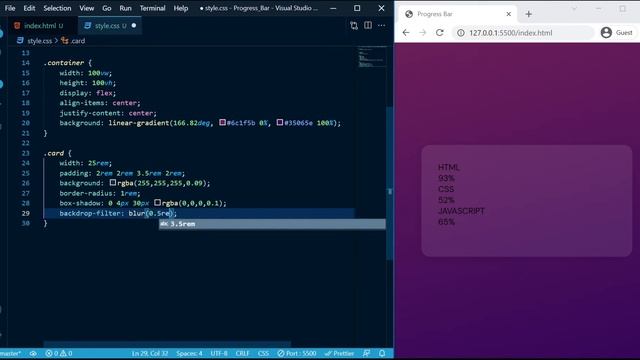Image resolution: width=640 pixels, height=360 pixels.
Task: Open the browser tab search chevron
Action: tap(574, 9)
